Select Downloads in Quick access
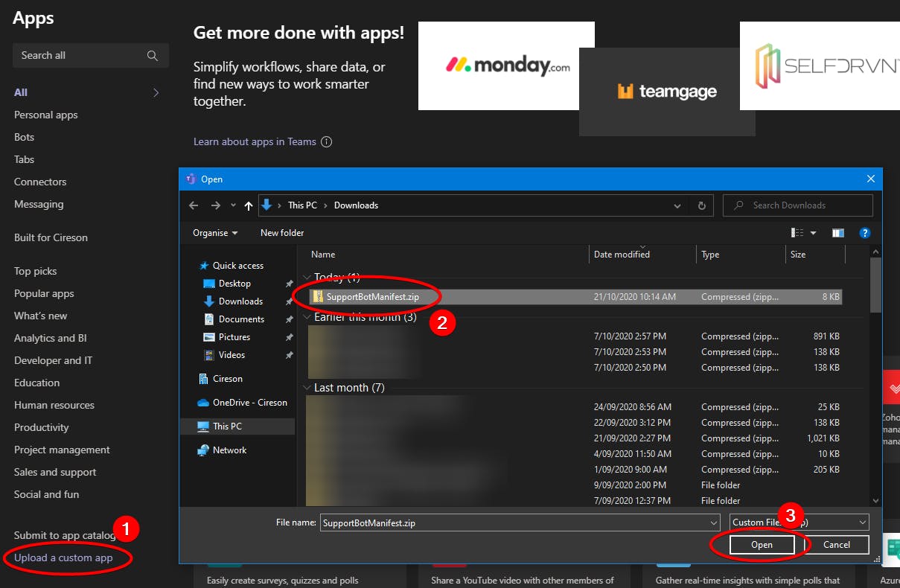 click(240, 301)
